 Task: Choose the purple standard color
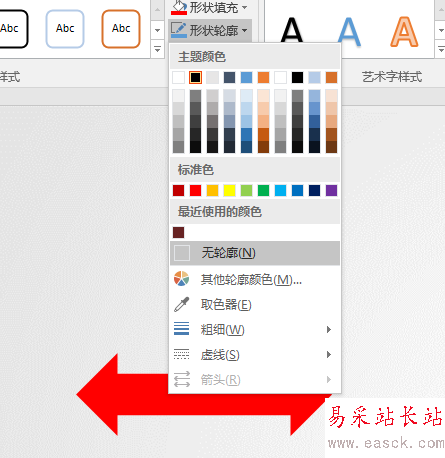(331, 190)
